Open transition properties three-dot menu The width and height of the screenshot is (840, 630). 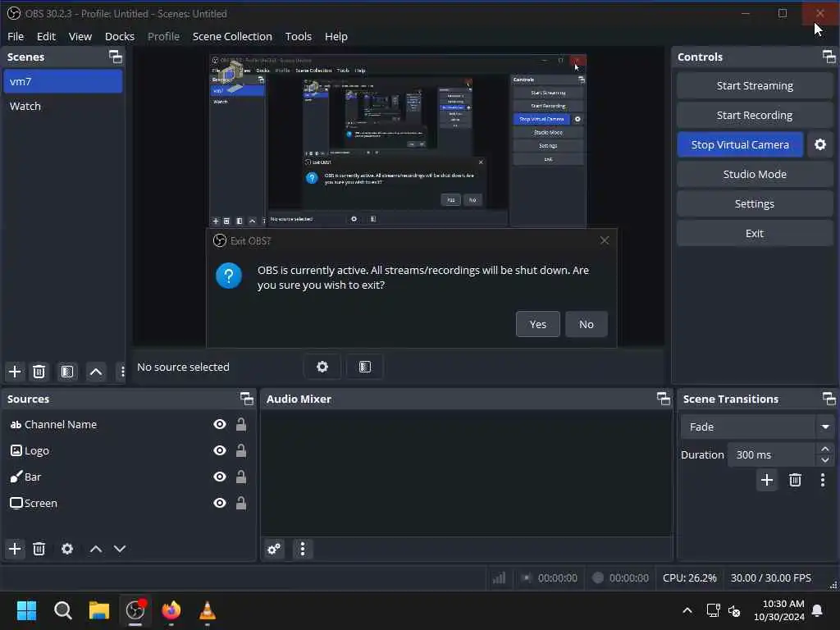823,480
